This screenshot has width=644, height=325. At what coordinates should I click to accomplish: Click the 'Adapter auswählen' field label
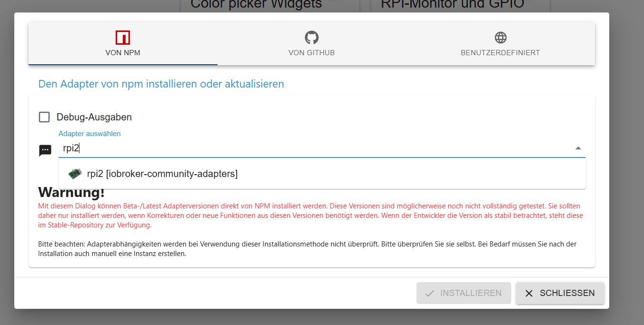(89, 134)
